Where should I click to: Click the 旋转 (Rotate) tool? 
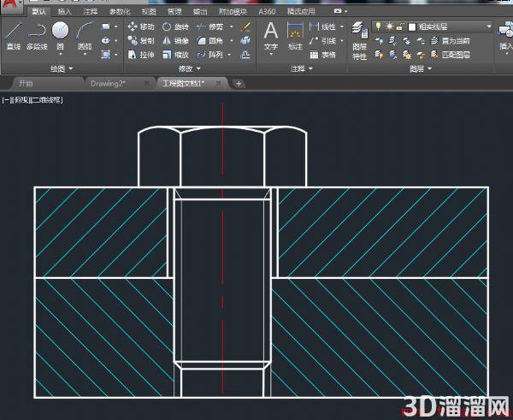tap(175, 27)
